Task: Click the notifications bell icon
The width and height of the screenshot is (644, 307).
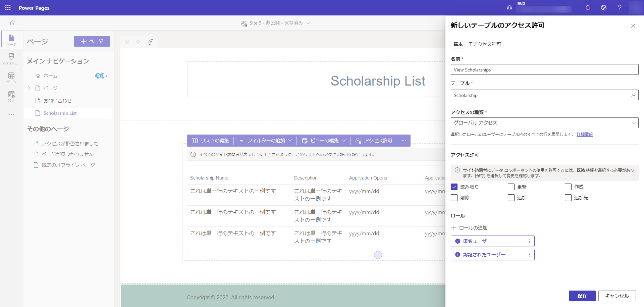Action: pos(588,8)
